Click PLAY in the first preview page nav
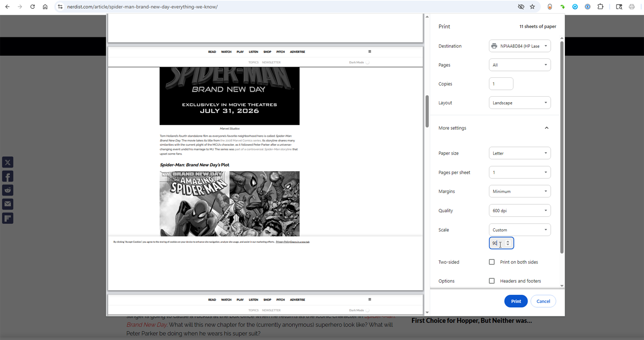This screenshot has width=644, height=340. [240, 52]
